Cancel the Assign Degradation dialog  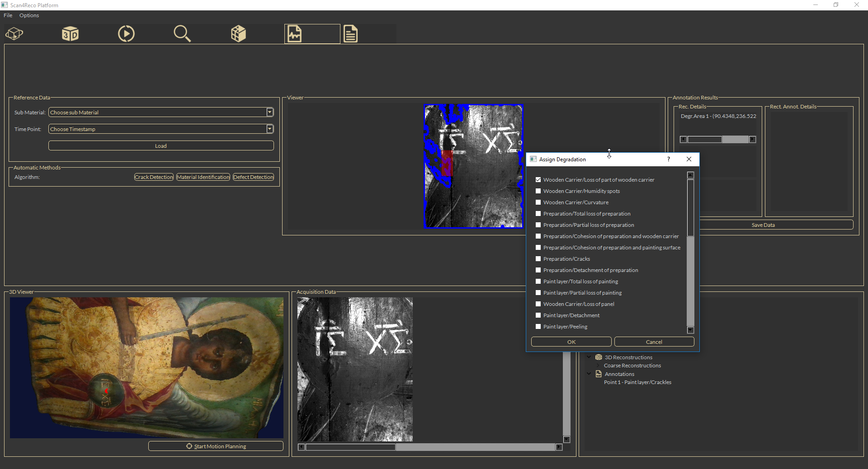(x=654, y=342)
